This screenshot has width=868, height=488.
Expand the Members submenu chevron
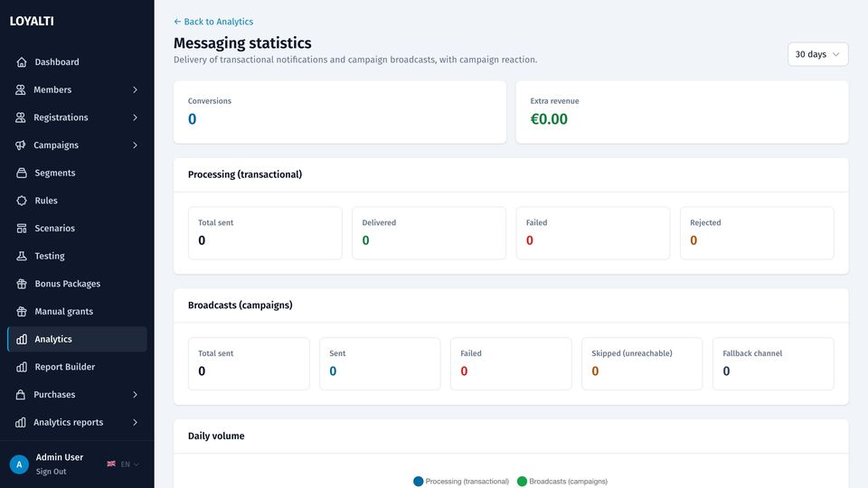point(135,89)
